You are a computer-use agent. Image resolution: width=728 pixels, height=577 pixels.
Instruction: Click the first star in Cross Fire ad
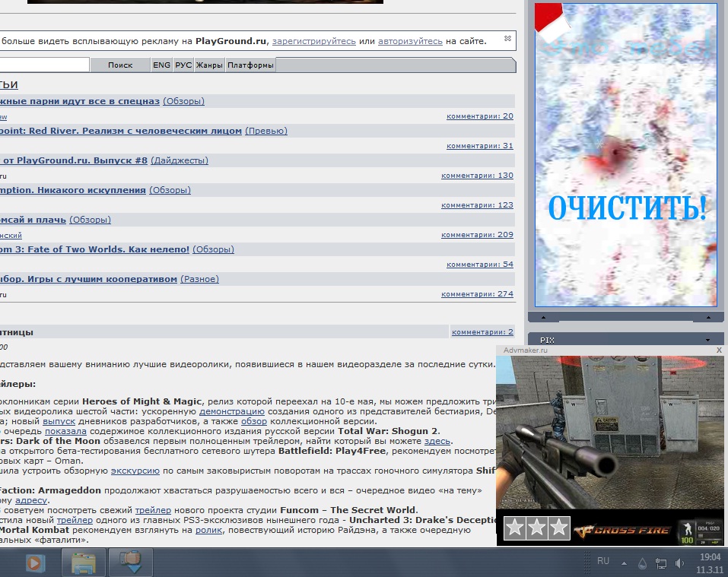[515, 528]
